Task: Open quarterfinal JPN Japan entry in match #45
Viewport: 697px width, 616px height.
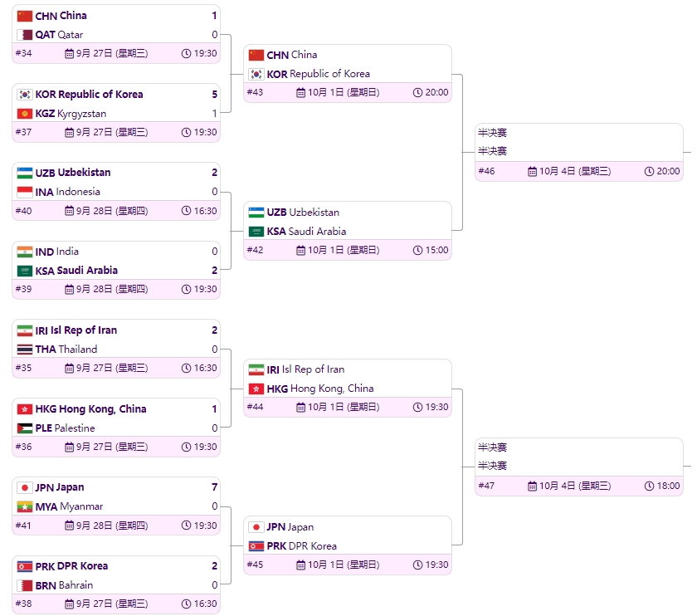Action: coord(348,527)
